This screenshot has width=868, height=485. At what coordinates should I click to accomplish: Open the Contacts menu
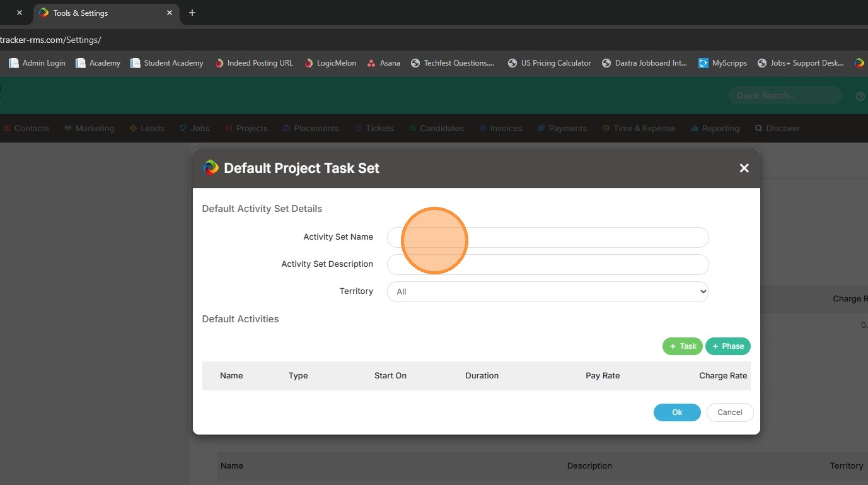(x=26, y=128)
